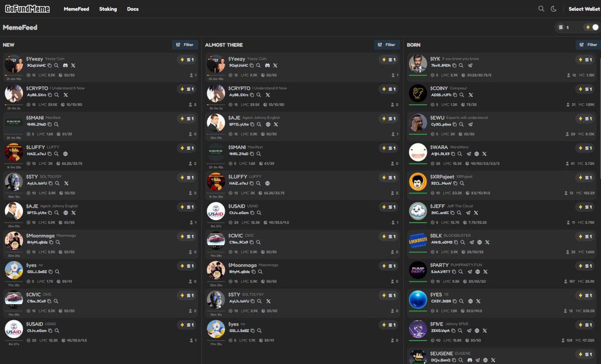Open $CRYPTO X link in ALMOST THERE column
The image size is (601, 364).
pyautogui.click(x=267, y=95)
